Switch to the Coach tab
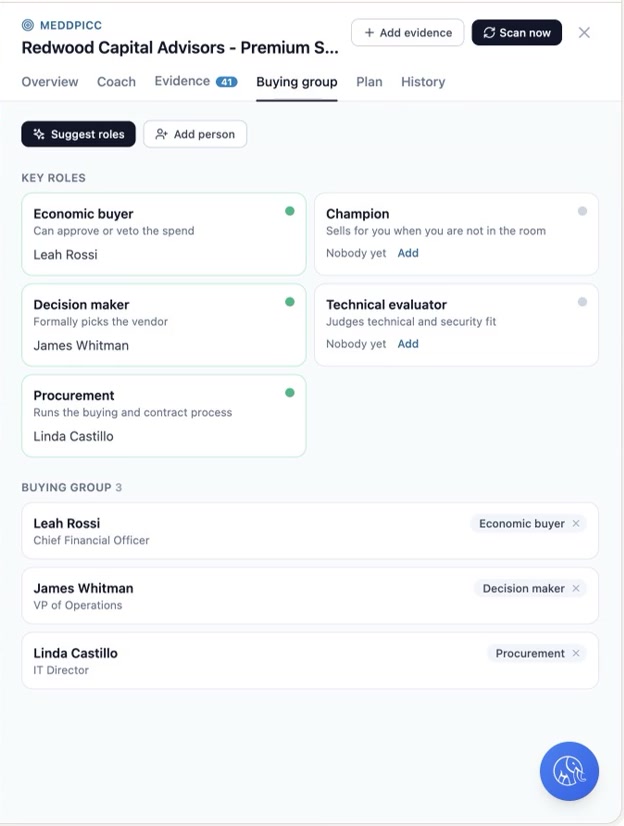Screen dimensions: 624x826 point(116,82)
